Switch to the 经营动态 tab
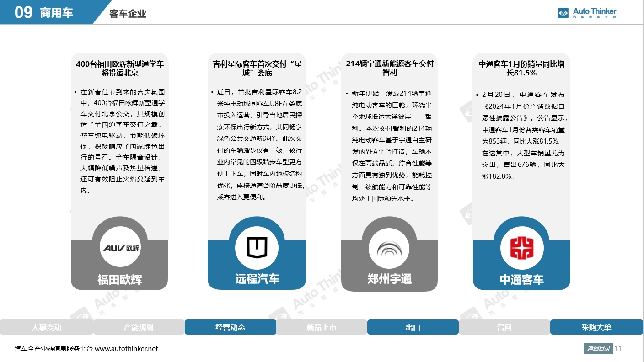 pos(231,327)
